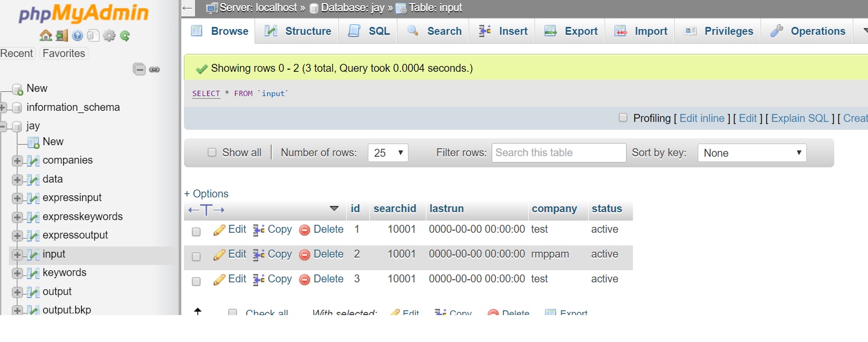This screenshot has height=342, width=868.
Task: Open the Export tab
Action: pyautogui.click(x=571, y=31)
